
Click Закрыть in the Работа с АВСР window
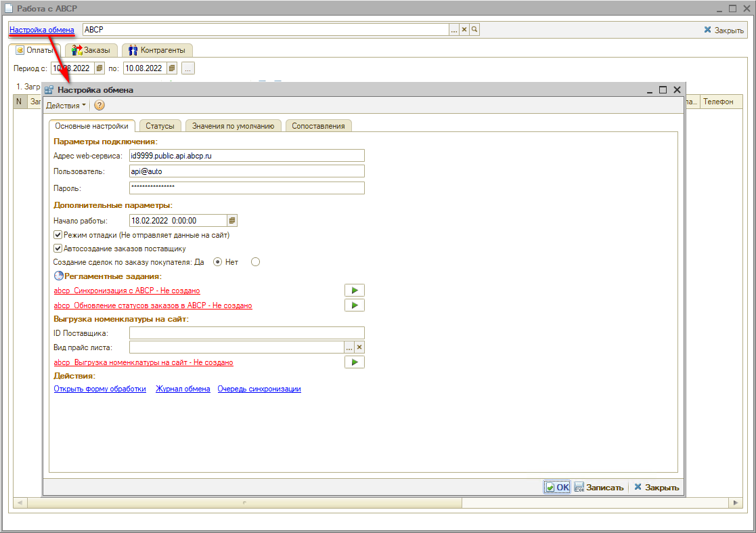point(724,30)
